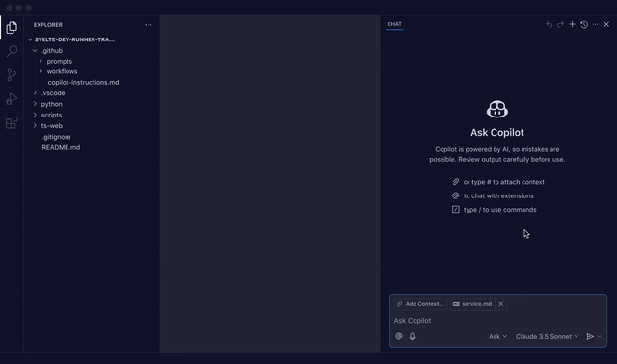Switch to the CHAT tab
The height and width of the screenshot is (364, 617).
point(394,24)
